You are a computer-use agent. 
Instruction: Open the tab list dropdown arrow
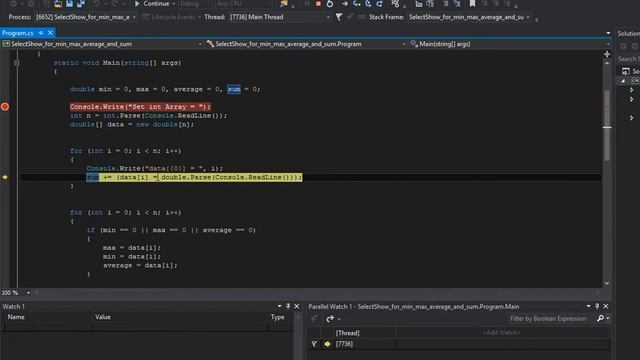point(608,33)
